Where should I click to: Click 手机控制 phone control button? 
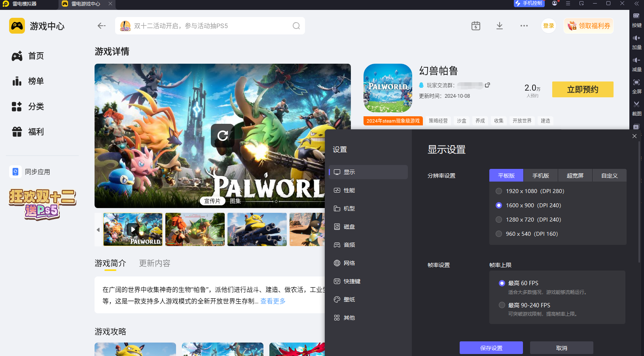pyautogui.click(x=529, y=3)
